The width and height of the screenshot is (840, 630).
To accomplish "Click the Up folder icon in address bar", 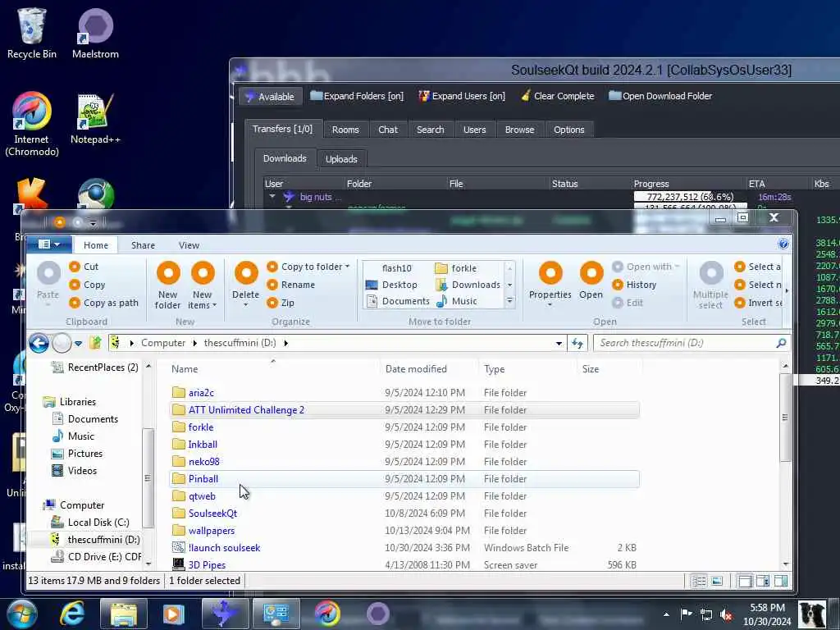I will 95,343.
